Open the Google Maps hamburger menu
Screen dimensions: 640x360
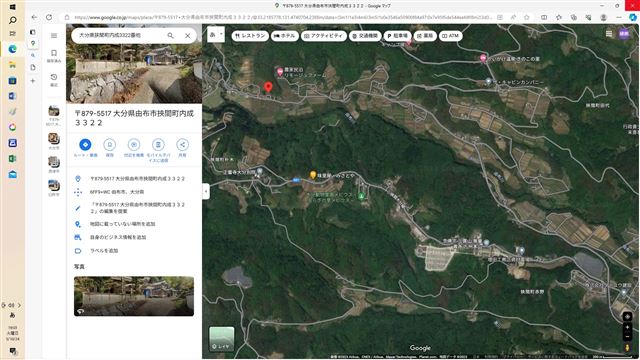point(54,36)
